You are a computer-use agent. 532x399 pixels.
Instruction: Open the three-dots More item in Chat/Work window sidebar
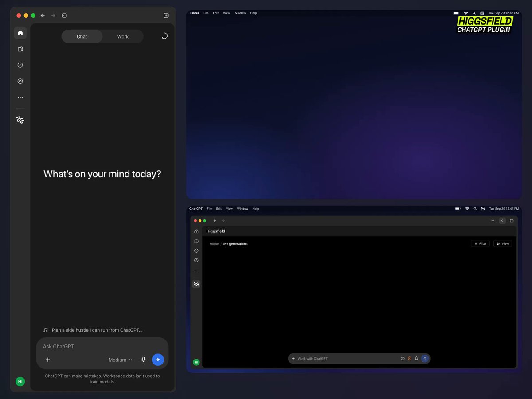[x=20, y=97]
